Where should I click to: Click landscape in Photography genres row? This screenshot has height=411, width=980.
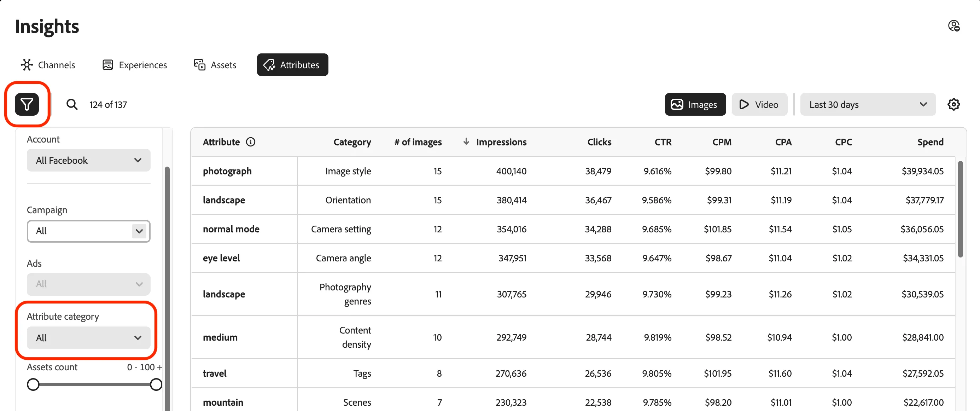coord(224,294)
